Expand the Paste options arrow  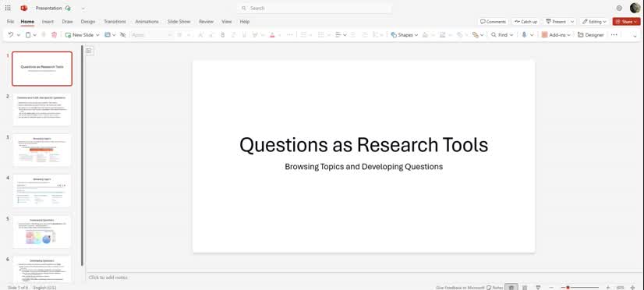coord(35,35)
